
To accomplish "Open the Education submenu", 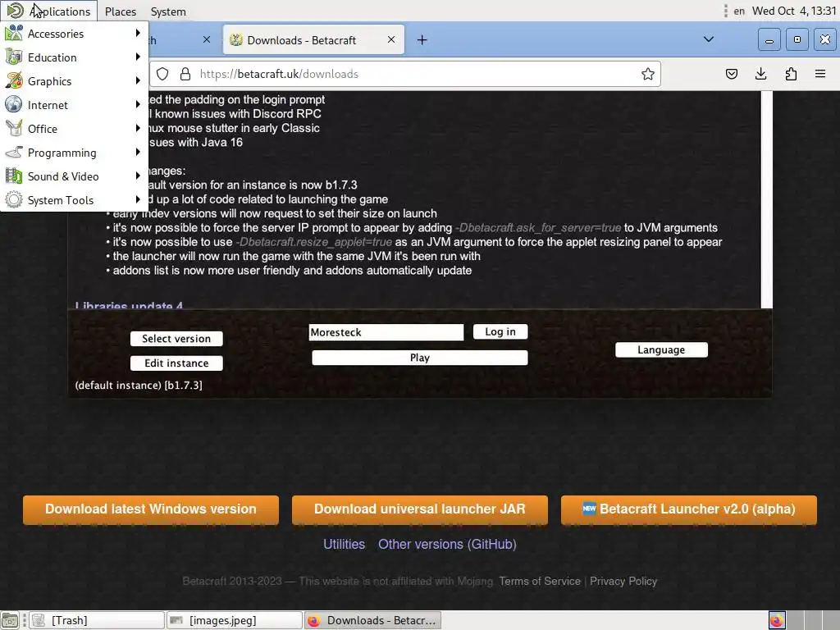I will 74,57.
